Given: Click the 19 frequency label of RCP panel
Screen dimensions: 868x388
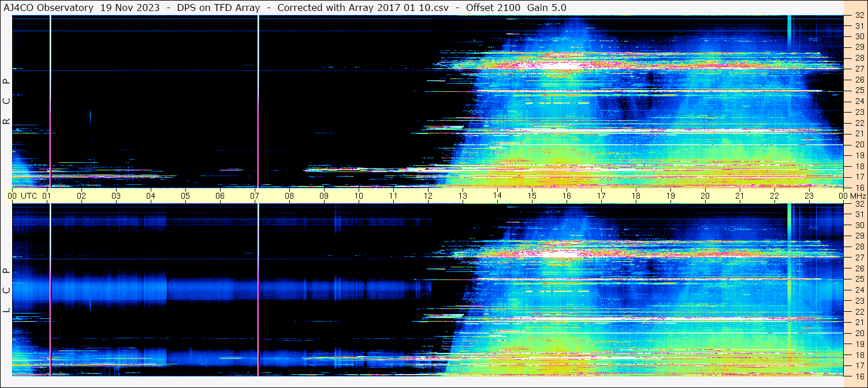Looking at the screenshot, I should 859,155.
